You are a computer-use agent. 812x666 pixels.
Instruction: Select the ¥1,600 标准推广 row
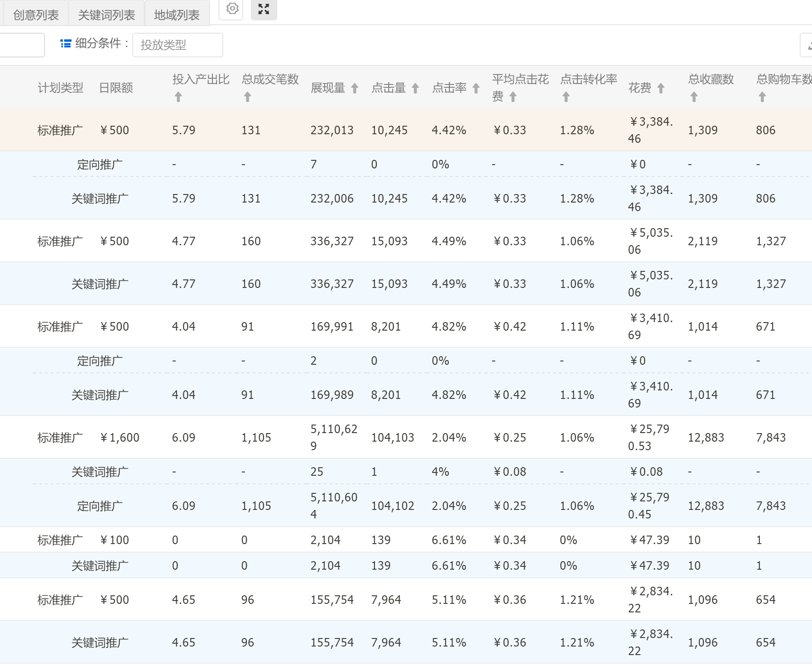406,437
